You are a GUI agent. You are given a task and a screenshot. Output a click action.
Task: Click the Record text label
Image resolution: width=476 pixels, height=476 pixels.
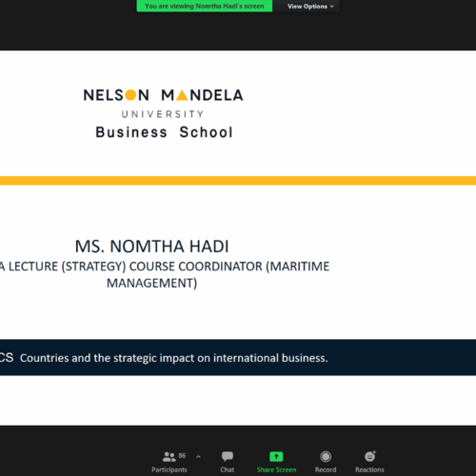(x=326, y=469)
